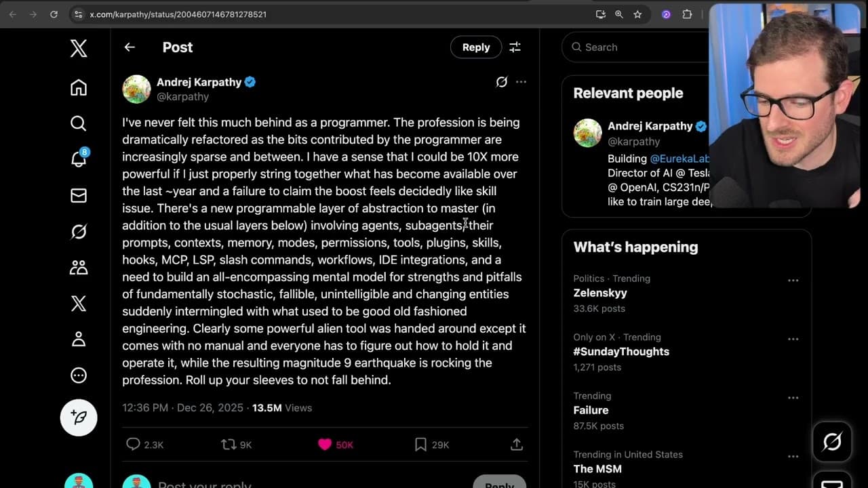Open the Grok icon in sidebar
868x488 pixels.
(x=79, y=231)
